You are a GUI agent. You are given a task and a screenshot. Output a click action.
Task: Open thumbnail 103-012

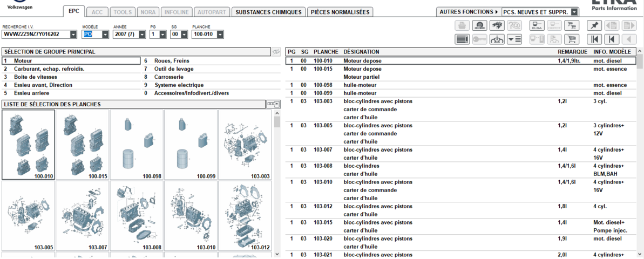[x=245, y=216]
